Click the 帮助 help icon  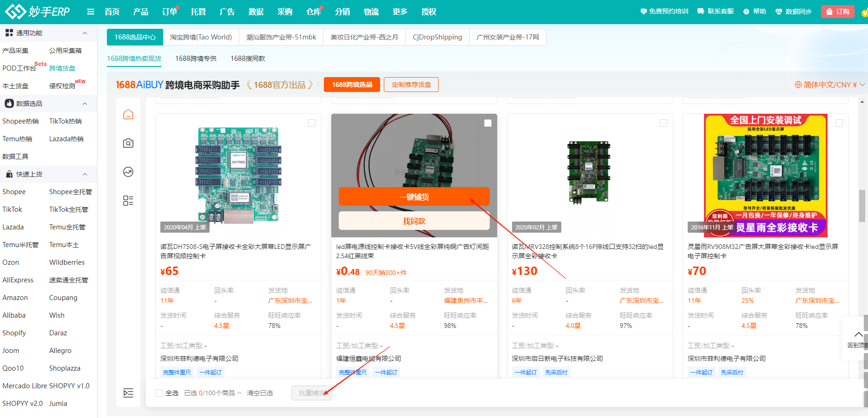point(746,12)
